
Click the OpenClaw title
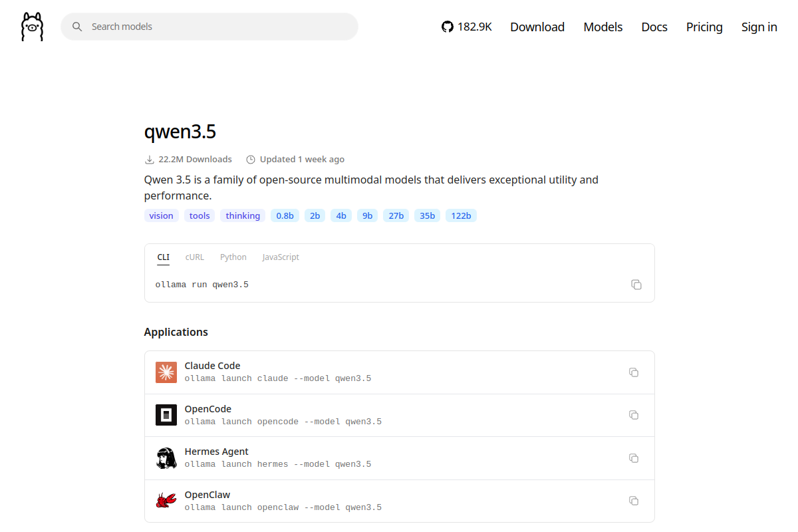207,495
